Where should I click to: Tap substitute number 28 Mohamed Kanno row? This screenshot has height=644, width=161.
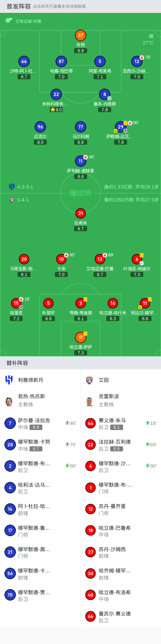pos(40,445)
